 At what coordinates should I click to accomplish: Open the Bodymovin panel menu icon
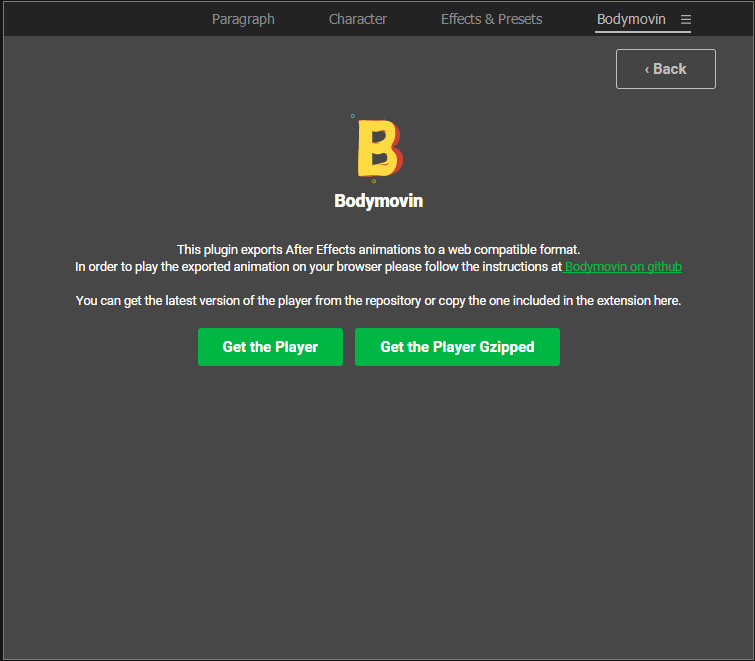tap(686, 20)
